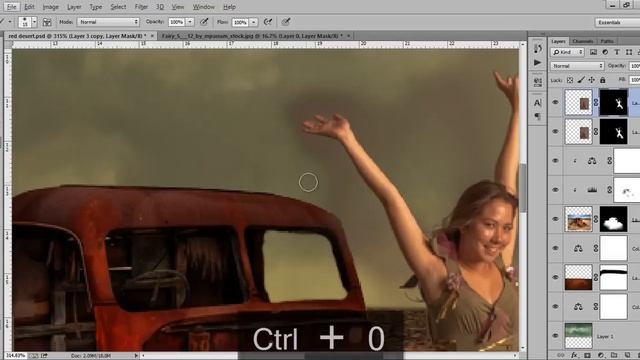The width and height of the screenshot is (640, 360).
Task: Enable airbrush mode icon
Action: 268,22
